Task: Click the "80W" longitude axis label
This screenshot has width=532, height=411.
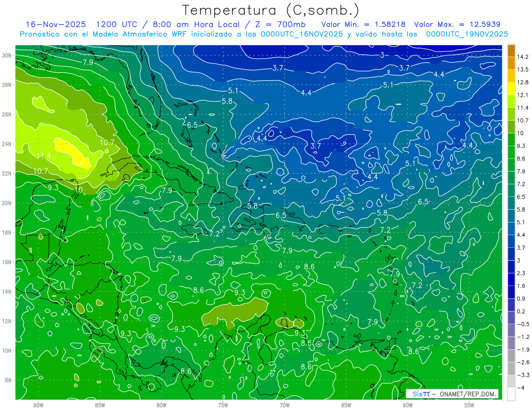Action: 161,406
